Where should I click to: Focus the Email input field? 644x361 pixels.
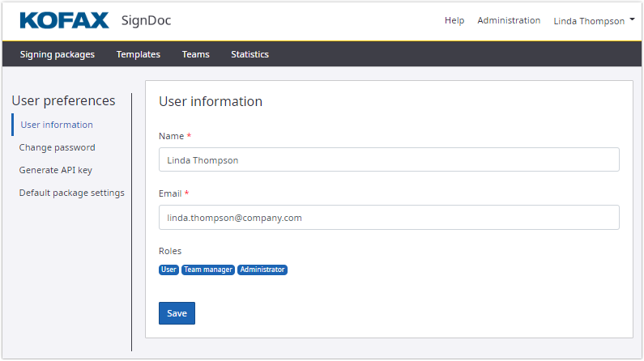389,217
